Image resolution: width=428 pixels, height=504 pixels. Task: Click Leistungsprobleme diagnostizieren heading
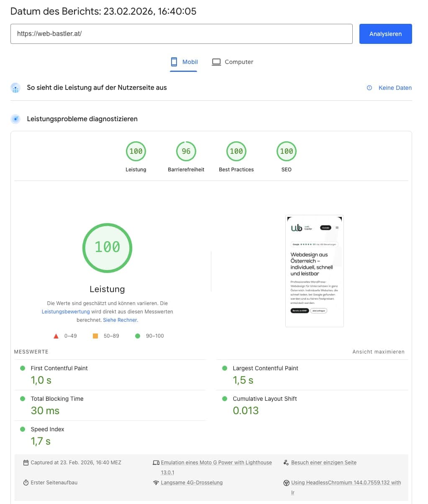click(x=82, y=119)
